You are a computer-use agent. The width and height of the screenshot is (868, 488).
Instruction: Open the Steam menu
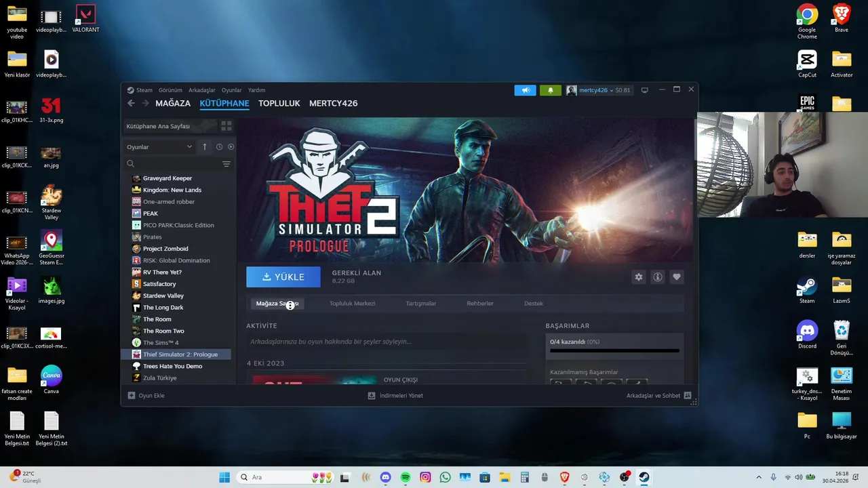tap(140, 90)
